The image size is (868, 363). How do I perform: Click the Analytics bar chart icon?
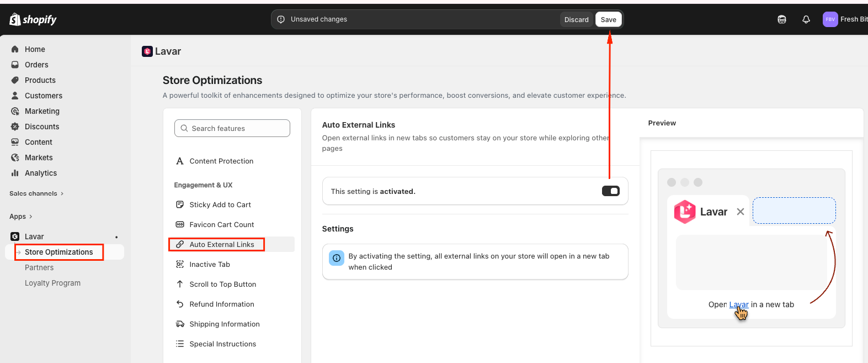click(15, 173)
